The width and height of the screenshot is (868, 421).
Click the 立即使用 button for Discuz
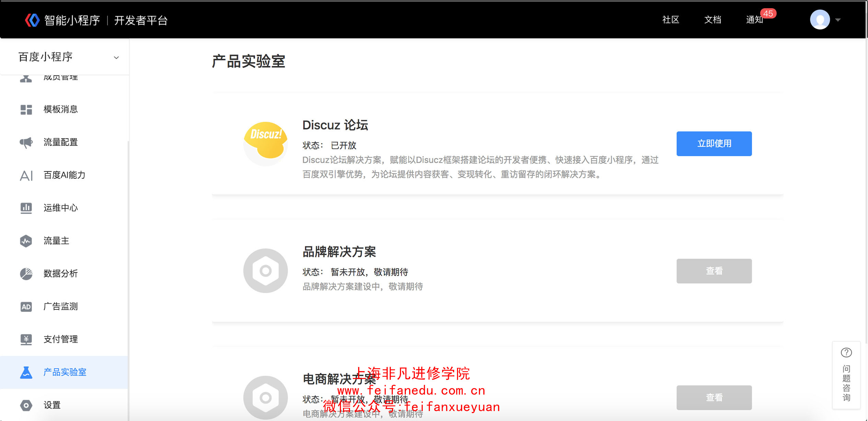714,144
